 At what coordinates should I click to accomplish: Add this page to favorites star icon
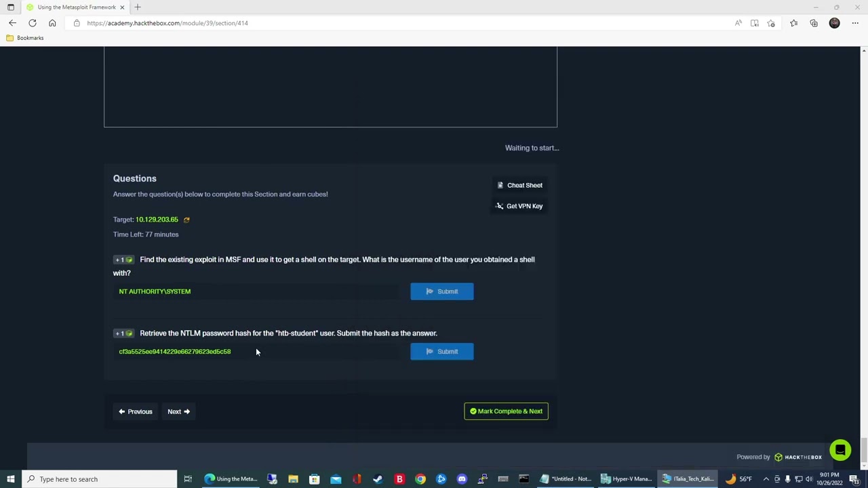click(771, 23)
